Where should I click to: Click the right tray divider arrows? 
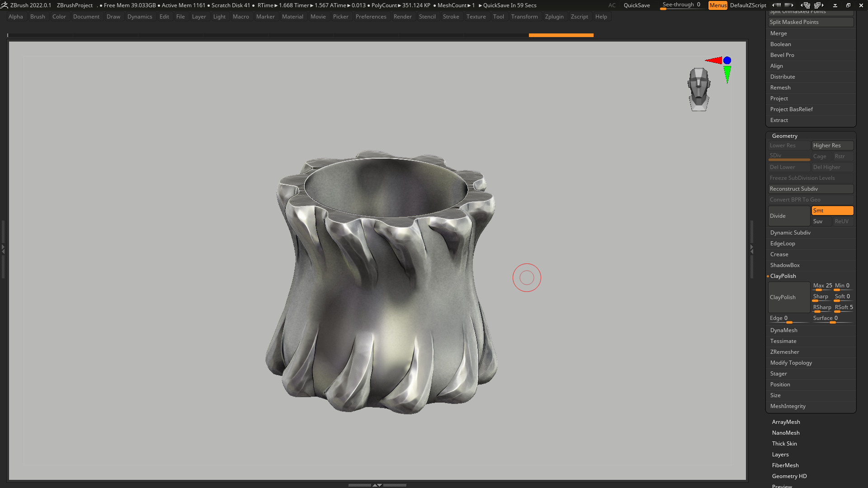pos(752,249)
